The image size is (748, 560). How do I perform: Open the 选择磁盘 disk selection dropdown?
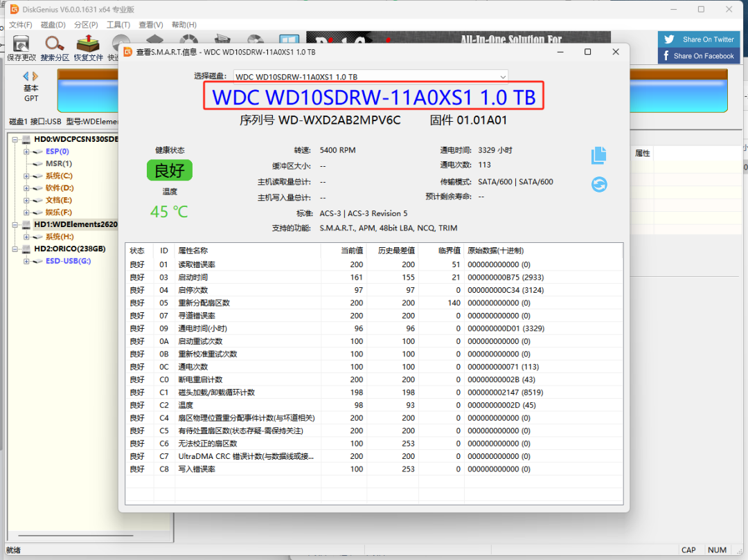click(371, 76)
